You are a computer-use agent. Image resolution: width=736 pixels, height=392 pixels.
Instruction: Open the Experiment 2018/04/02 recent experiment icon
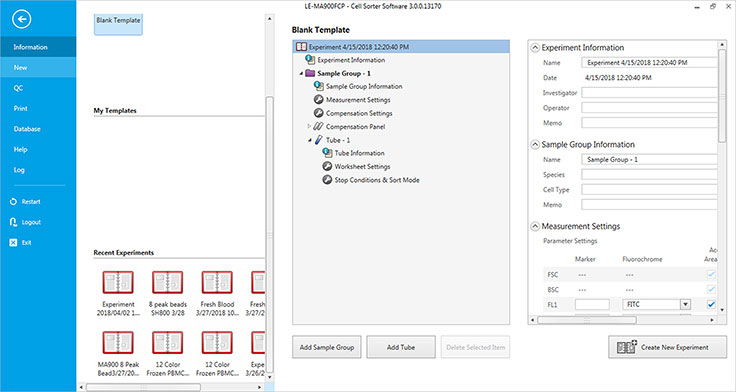point(118,283)
